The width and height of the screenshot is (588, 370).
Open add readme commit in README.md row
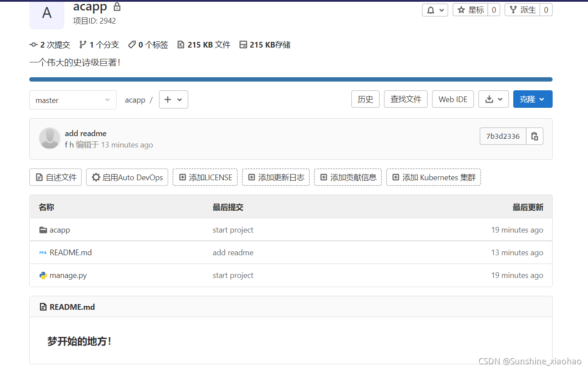[233, 253]
